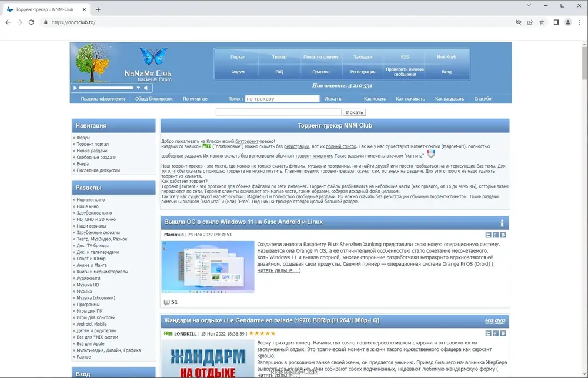Click the seasons tree image in header
Image resolution: width=588 pixels, height=378 pixels.
92,63
